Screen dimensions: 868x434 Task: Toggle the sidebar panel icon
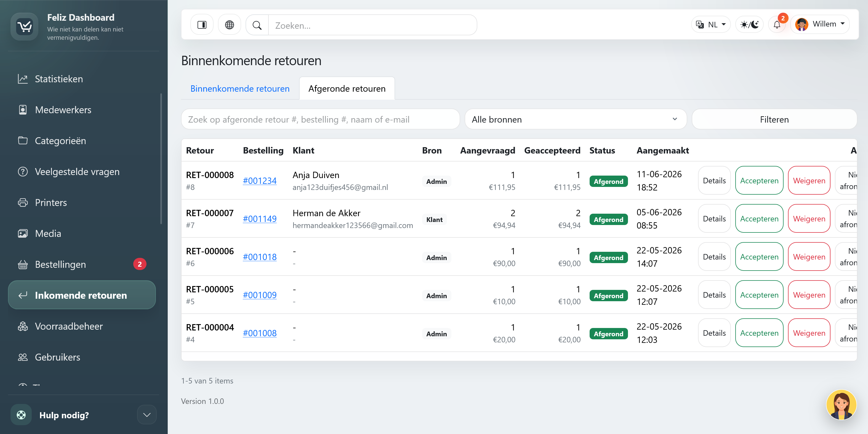202,25
